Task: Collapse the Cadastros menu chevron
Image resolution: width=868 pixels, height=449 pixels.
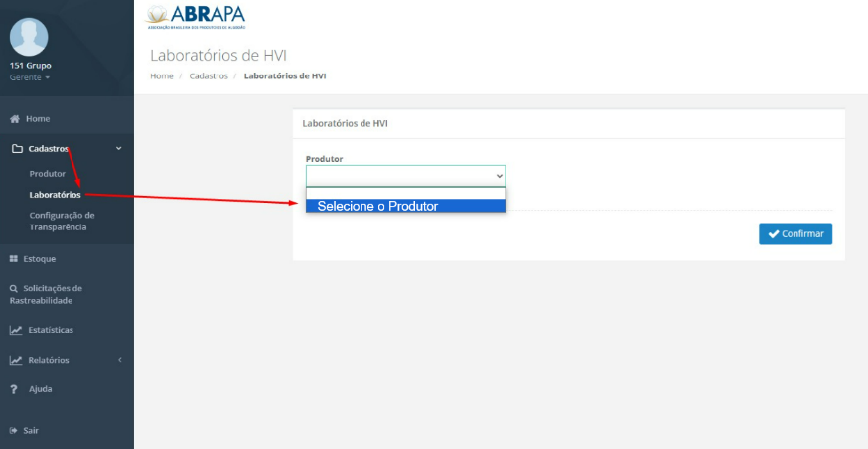Action: point(119,149)
